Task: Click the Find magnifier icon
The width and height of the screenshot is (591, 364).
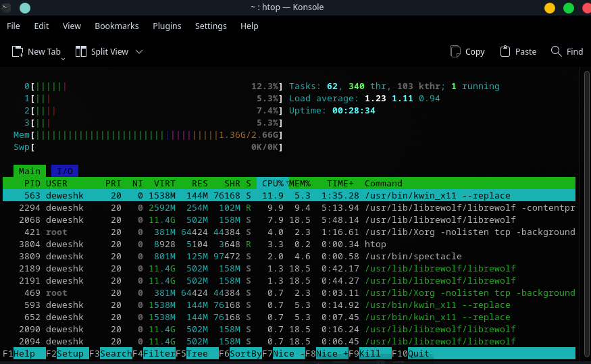Action: (x=556, y=51)
